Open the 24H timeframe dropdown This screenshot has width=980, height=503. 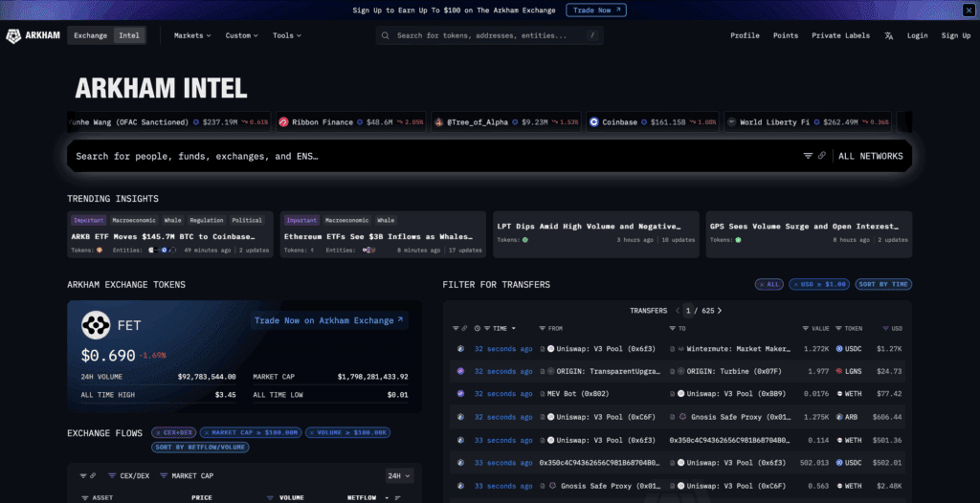(x=399, y=476)
